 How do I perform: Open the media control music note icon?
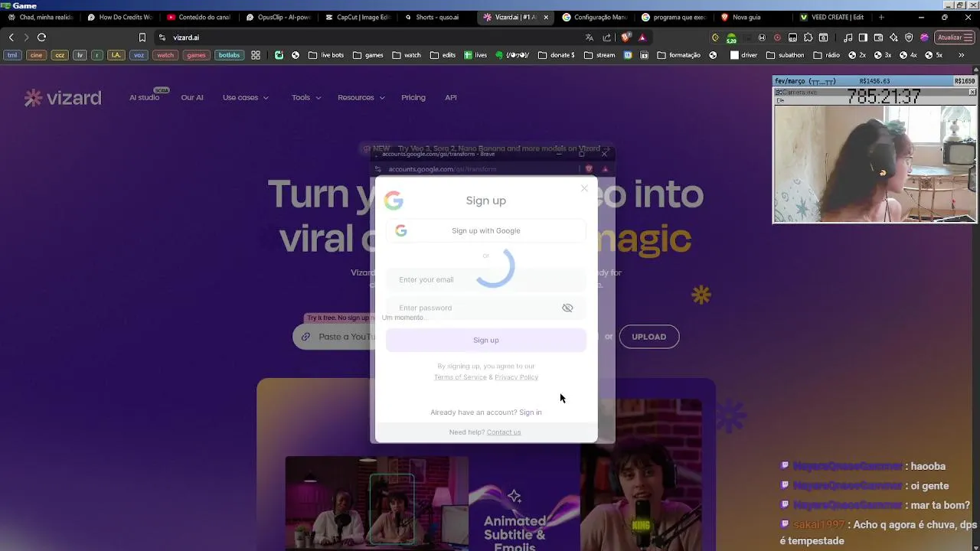point(848,37)
